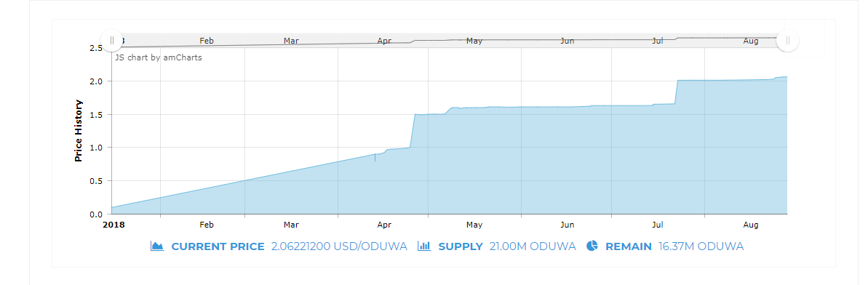Click the 2018 label on bottom axis

click(114, 225)
